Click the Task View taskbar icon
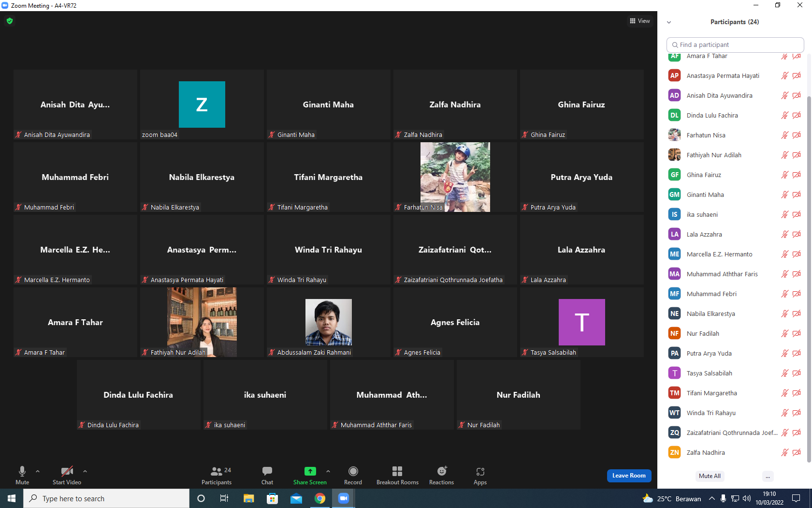 pos(224,498)
